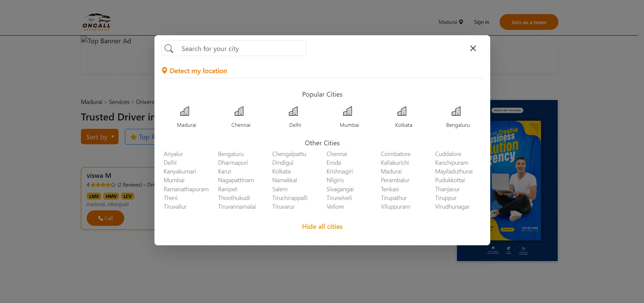Click the OnCall Acting Driver logo
Image resolution: width=644 pixels, height=303 pixels.
97,22
